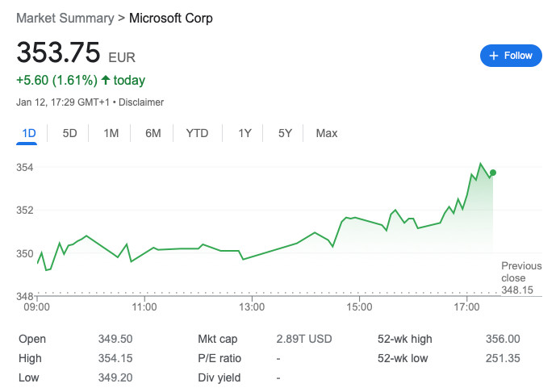The width and height of the screenshot is (560, 392).
Task: Switch to the 1Y chart range
Action: [x=244, y=134]
